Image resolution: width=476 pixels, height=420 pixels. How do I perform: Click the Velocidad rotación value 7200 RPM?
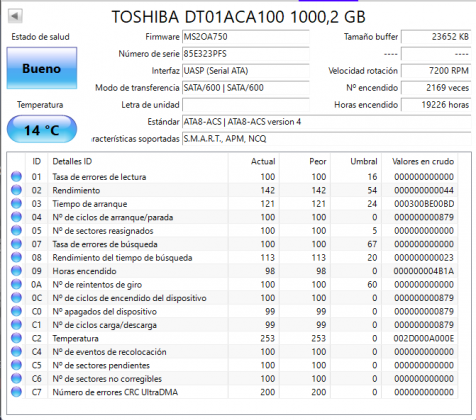point(436,71)
